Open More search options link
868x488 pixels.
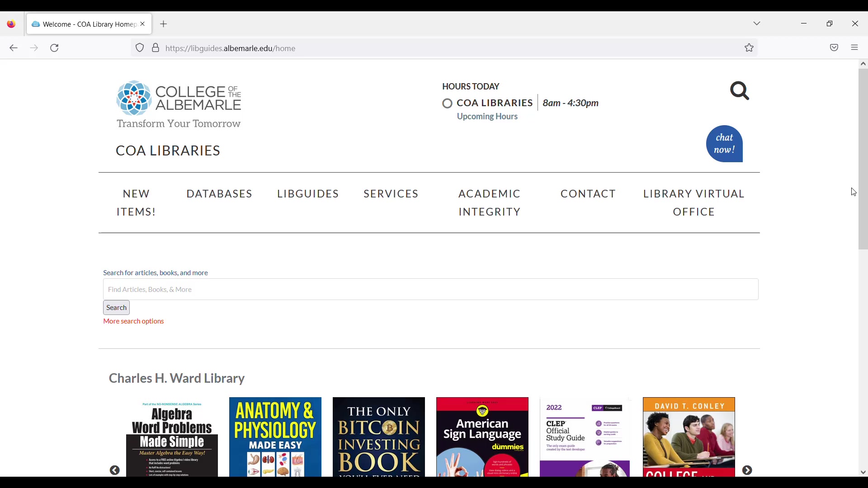[134, 322]
